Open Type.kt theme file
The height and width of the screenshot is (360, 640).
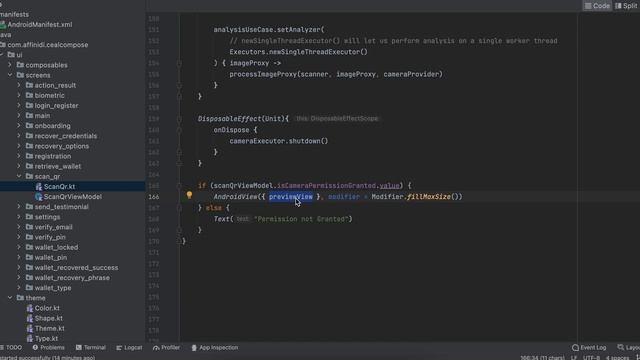click(46, 339)
